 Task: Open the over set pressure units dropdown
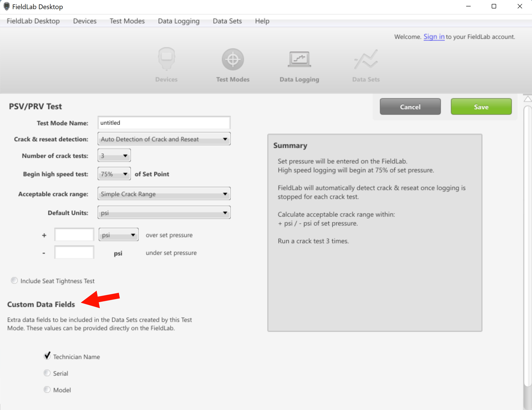pyautogui.click(x=119, y=235)
